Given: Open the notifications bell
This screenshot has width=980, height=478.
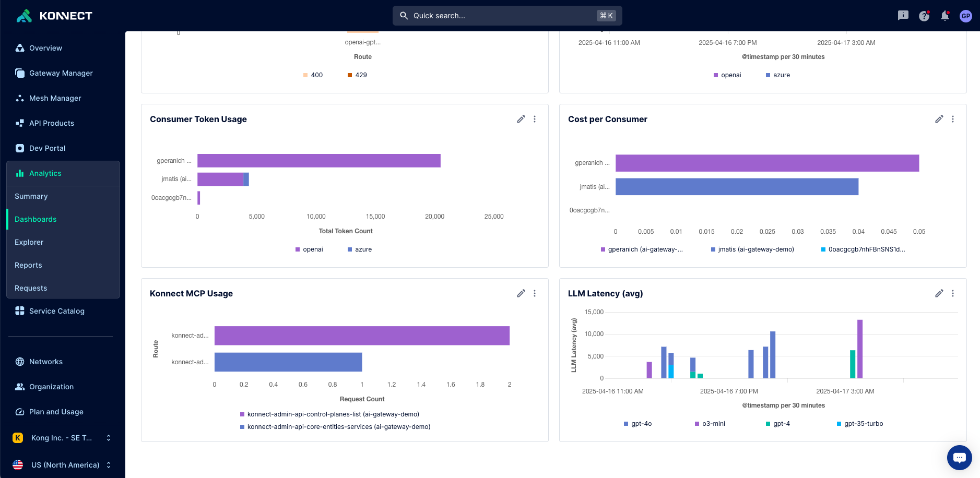Looking at the screenshot, I should [944, 16].
